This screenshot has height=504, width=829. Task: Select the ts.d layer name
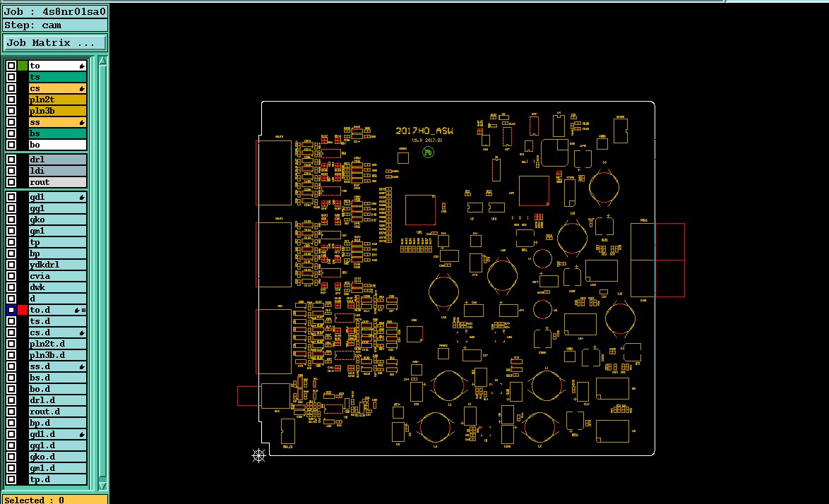(58, 321)
